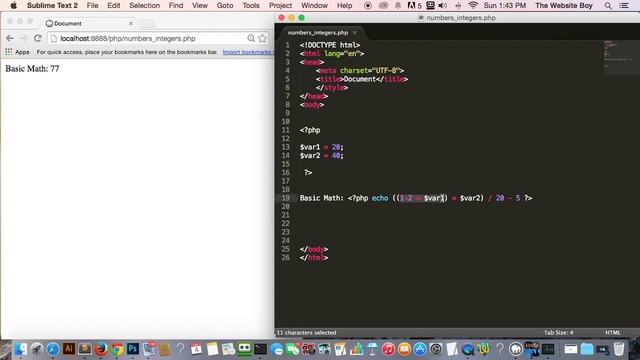Open the Help menu
Screen dimensions: 640x360
coord(344,6)
